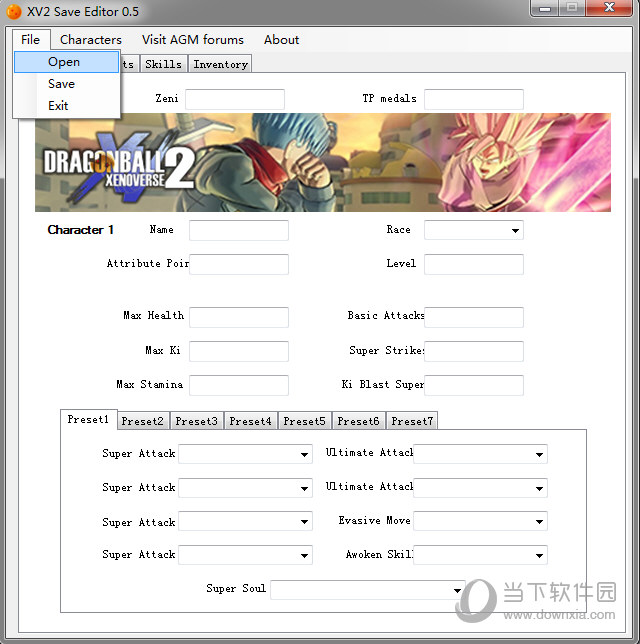Viewport: 640px width, 644px height.
Task: Choose Exit from the File menu
Action: (x=67, y=106)
